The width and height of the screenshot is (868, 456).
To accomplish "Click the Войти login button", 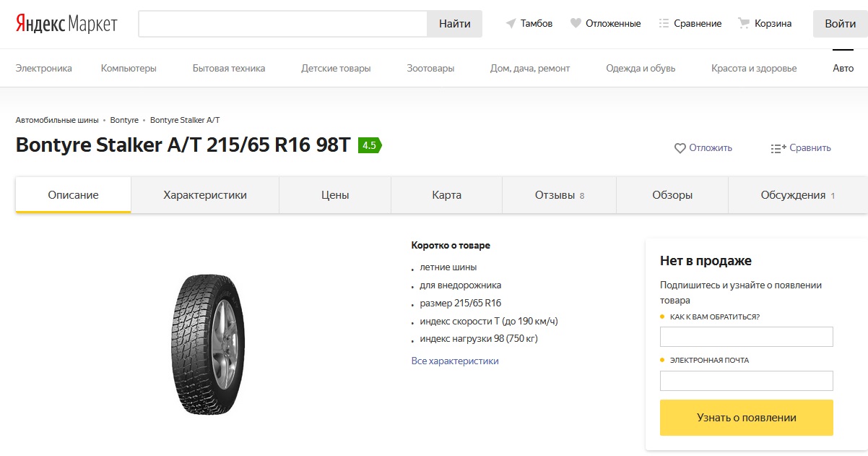I will (x=840, y=24).
